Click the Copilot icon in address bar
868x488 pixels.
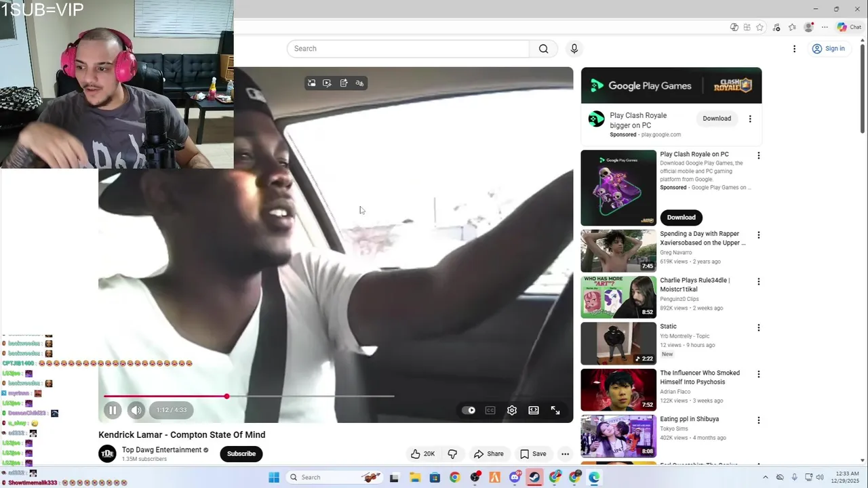click(734, 27)
